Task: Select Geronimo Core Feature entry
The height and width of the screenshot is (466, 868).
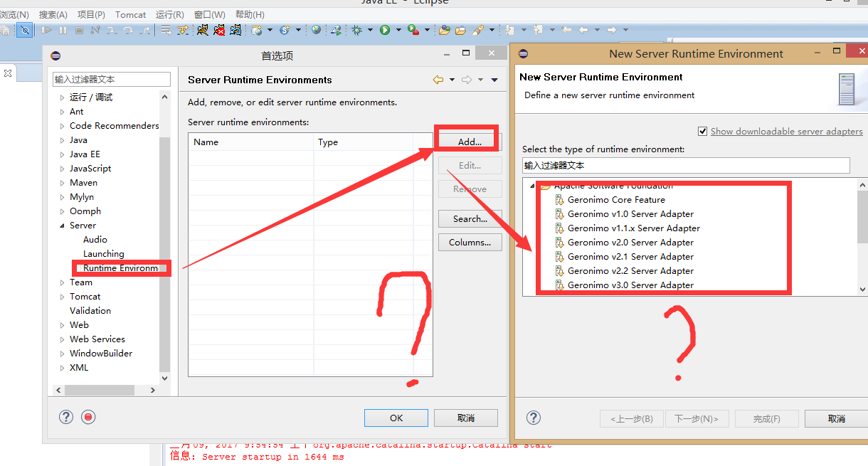Action: (x=616, y=200)
